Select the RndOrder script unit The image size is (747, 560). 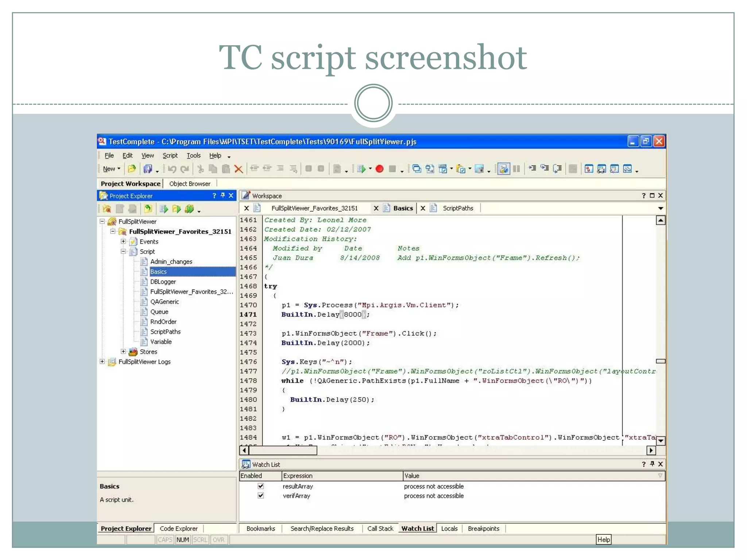point(163,322)
